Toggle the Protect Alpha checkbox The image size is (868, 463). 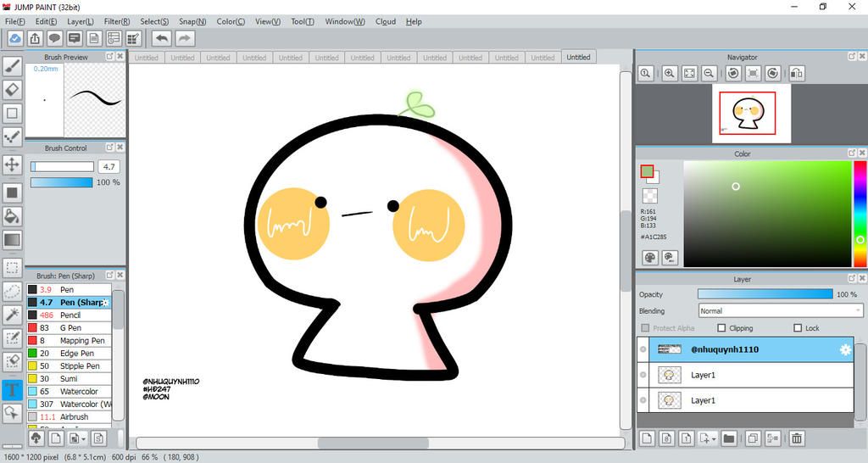pos(645,328)
